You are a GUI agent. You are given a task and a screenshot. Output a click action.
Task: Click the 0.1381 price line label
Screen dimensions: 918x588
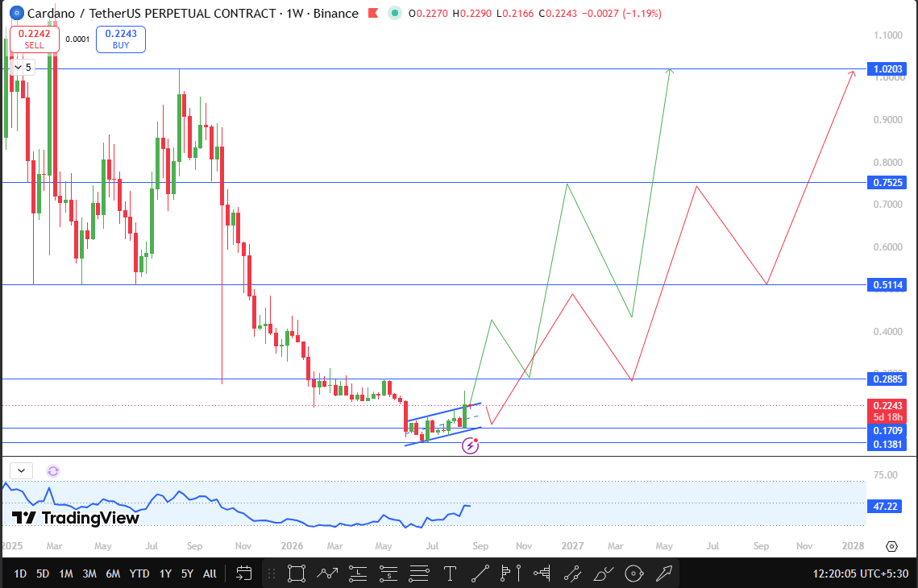887,445
